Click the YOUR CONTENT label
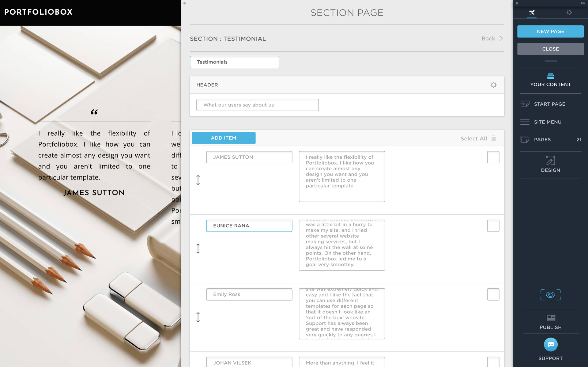 (550, 84)
